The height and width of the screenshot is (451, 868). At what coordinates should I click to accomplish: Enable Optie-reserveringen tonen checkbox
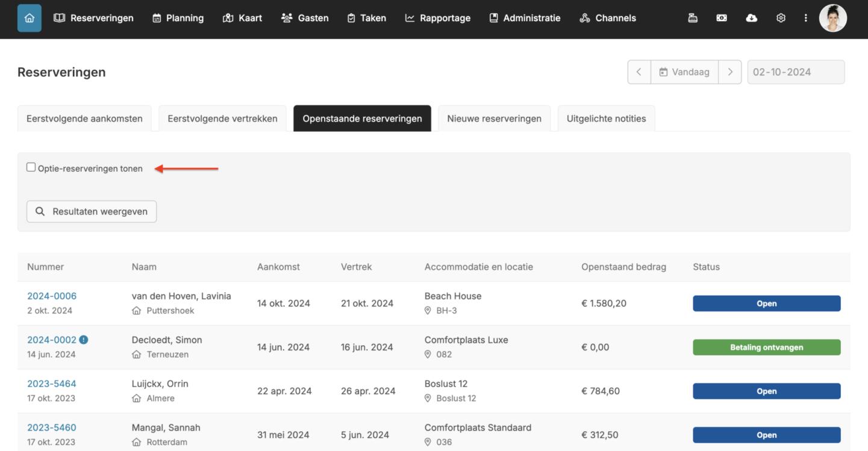[31, 167]
